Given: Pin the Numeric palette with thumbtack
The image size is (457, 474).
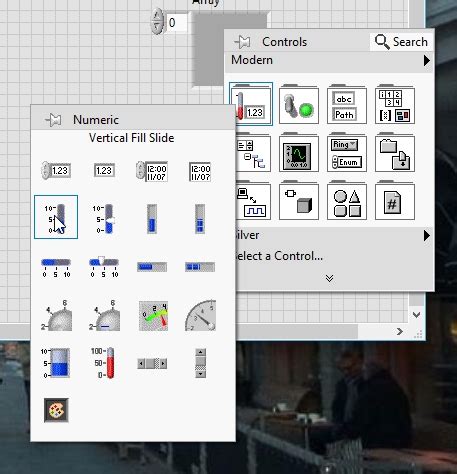Looking at the screenshot, I should [53, 120].
